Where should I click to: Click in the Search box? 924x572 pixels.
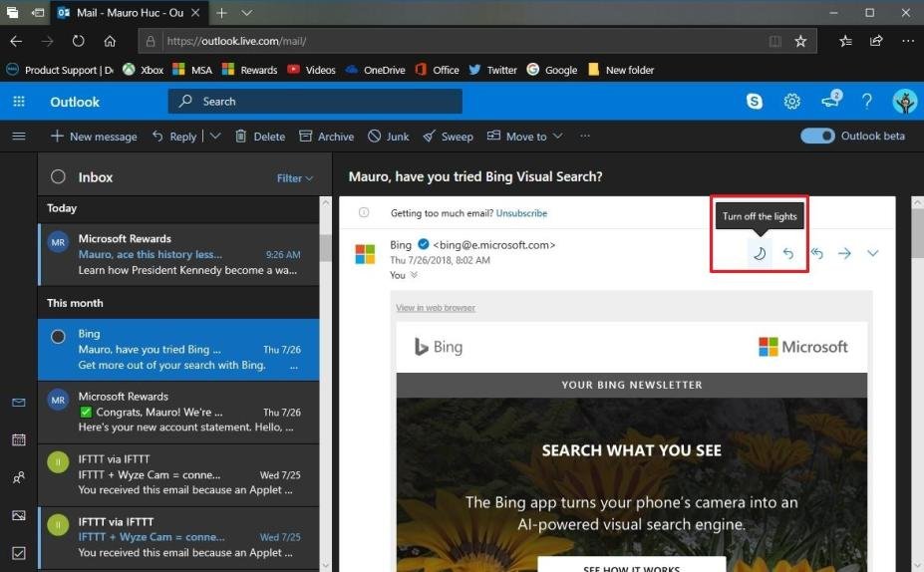tap(319, 102)
